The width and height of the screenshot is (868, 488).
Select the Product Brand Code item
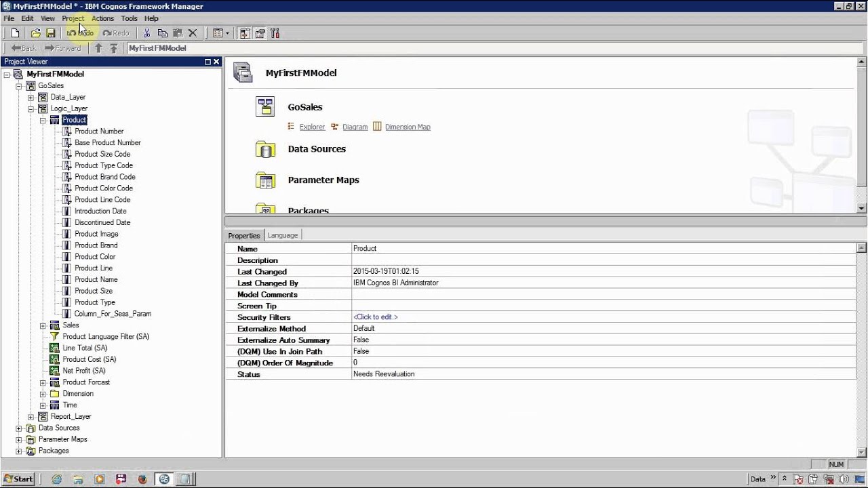105,177
